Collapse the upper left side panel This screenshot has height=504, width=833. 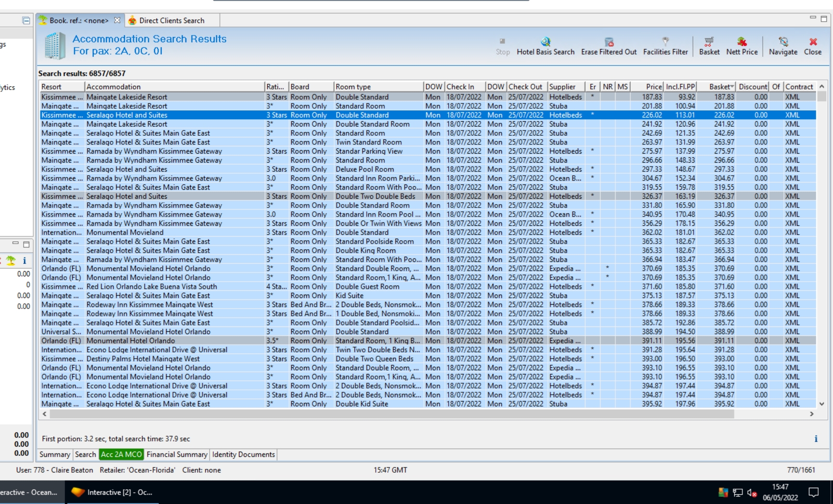(26, 20)
